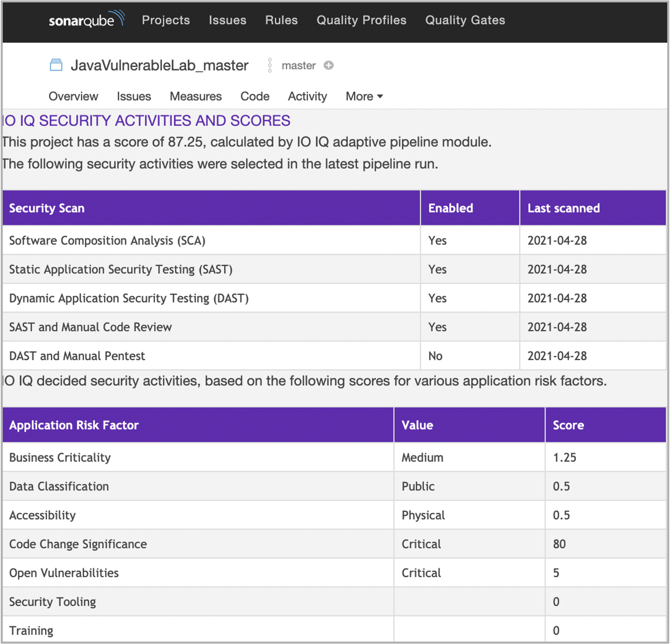Switch to the project Issues tab
This screenshot has width=670, height=644.
pos(134,96)
